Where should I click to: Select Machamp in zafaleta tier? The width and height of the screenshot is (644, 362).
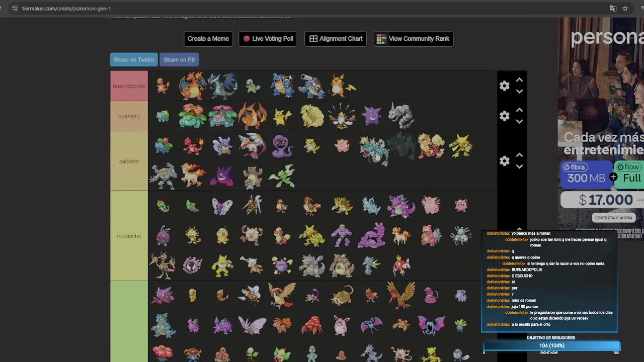tap(163, 176)
